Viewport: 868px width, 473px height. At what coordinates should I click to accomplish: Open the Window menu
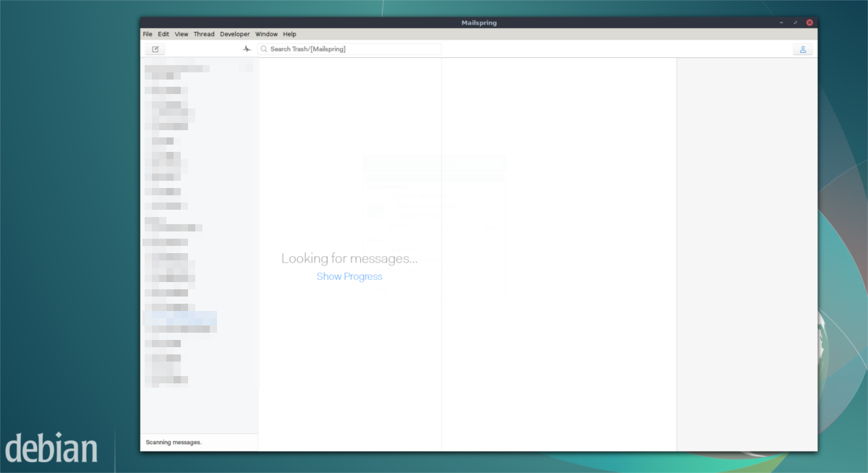coord(266,34)
